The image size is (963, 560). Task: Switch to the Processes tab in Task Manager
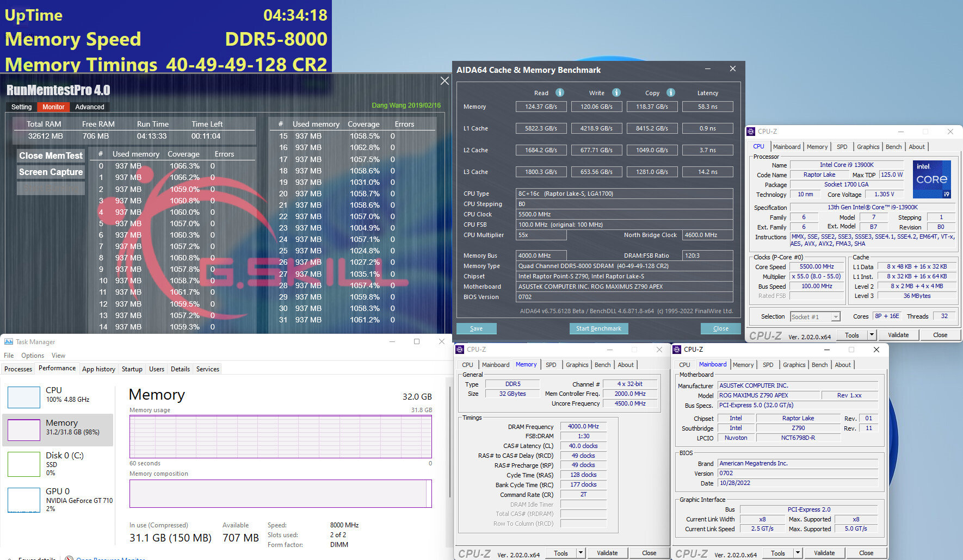click(18, 369)
